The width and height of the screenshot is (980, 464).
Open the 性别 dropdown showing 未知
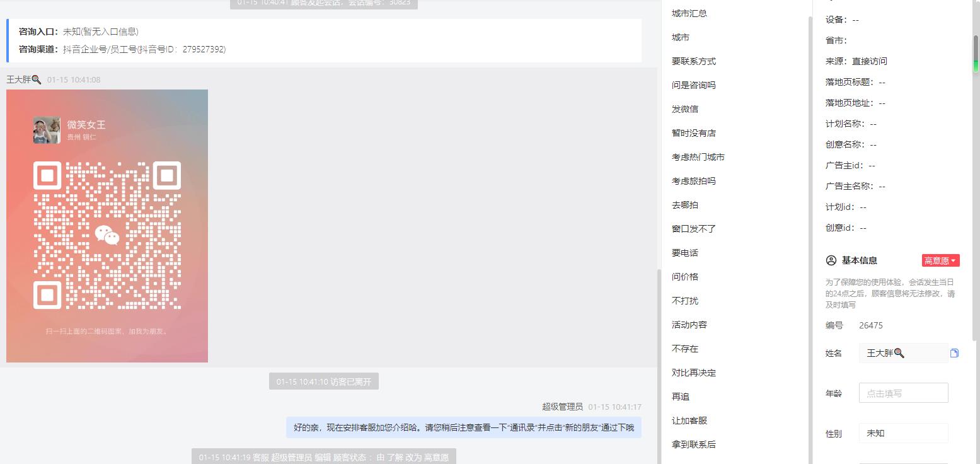(x=903, y=433)
